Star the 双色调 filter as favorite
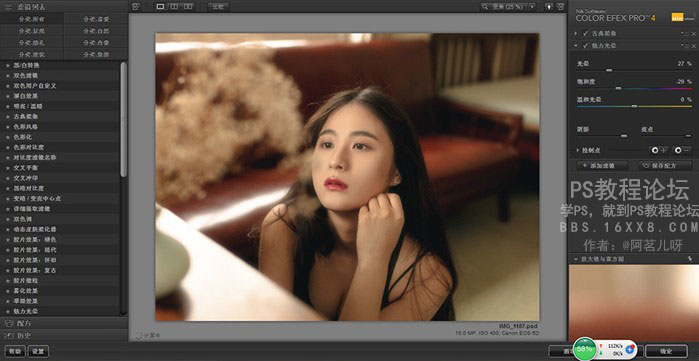The width and height of the screenshot is (699, 361). tap(8, 219)
